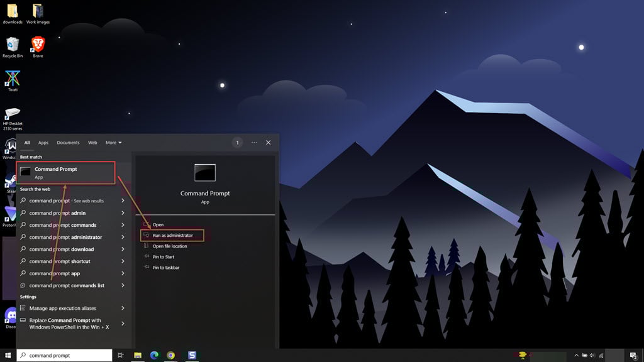
Task: Click the Command Prompt best match result
Action: (65, 172)
